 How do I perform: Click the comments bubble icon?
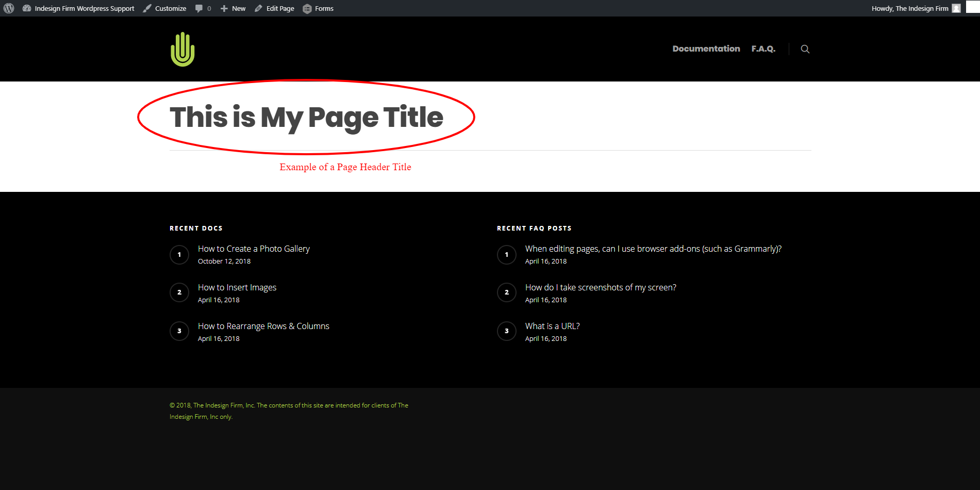coord(200,8)
